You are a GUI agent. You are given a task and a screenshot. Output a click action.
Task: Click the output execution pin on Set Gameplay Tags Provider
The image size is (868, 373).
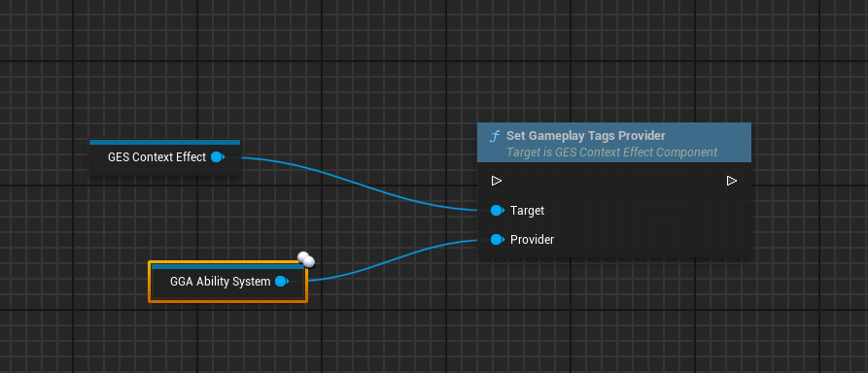tap(731, 181)
